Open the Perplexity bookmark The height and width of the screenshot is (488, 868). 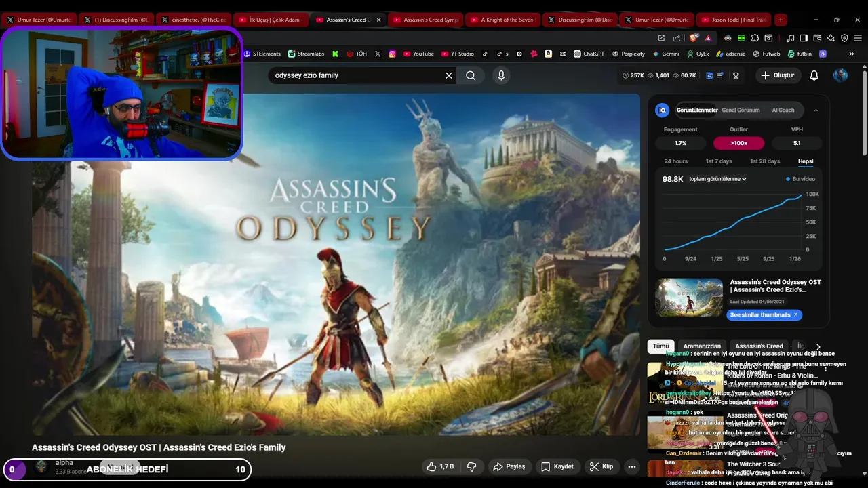[x=628, y=54]
